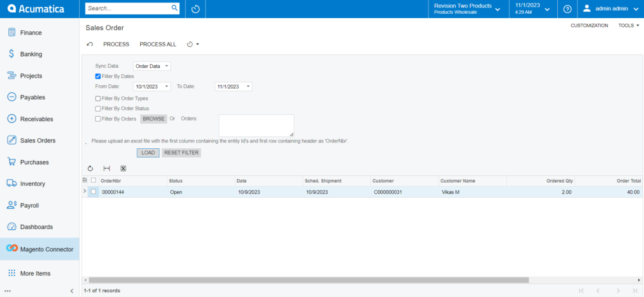
Task: Open the Dashboards gauge icon
Action: click(11, 227)
